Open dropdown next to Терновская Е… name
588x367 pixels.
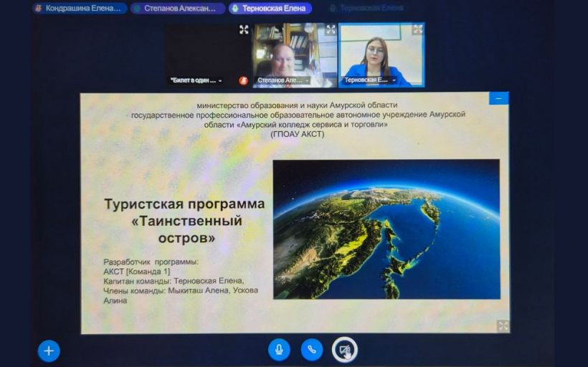click(x=394, y=80)
